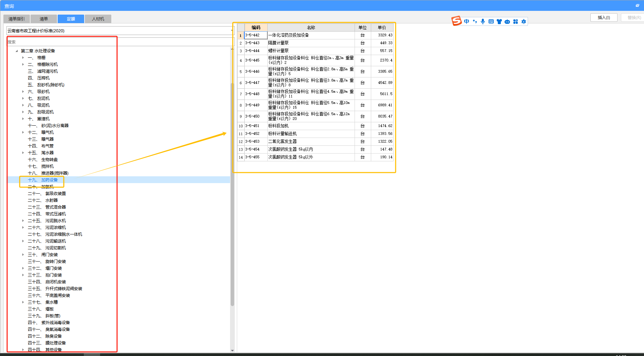The image size is (644, 356).
Task: Click the Sogou game controller icon
Action: pyautogui.click(x=507, y=21)
